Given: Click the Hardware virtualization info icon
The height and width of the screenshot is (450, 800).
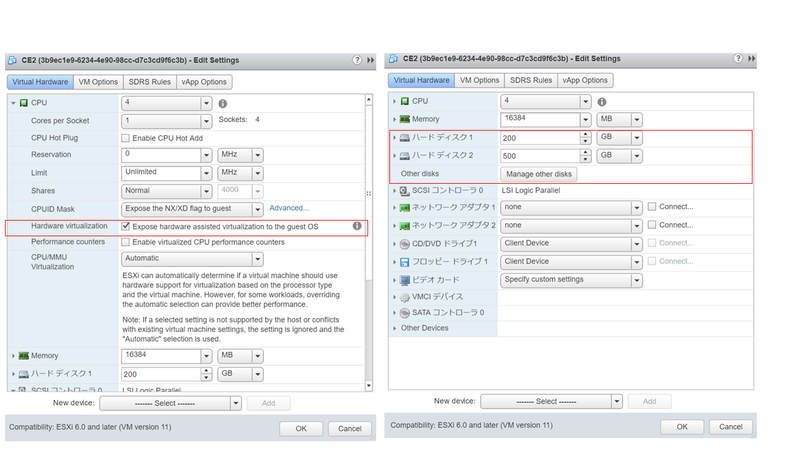Looking at the screenshot, I should pyautogui.click(x=357, y=226).
